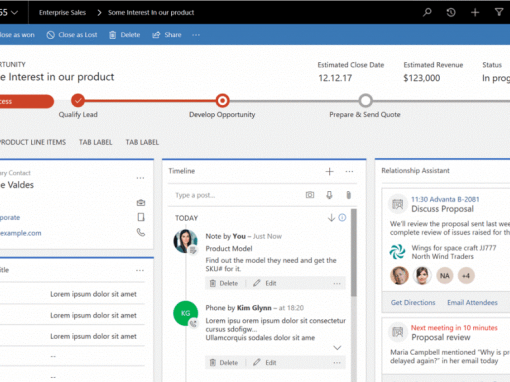Click the contact mobile device icon
The width and height of the screenshot is (510, 382).
click(141, 217)
